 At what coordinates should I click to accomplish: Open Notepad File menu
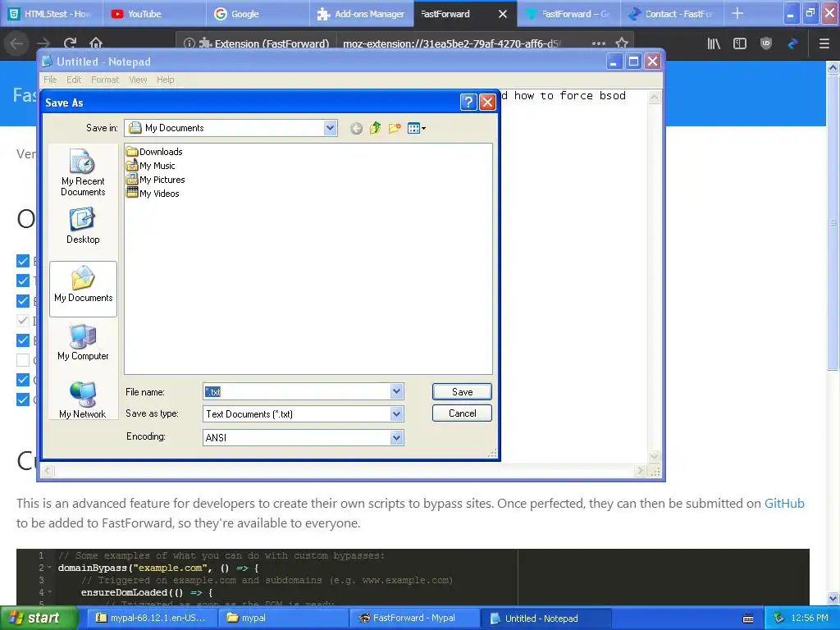click(x=50, y=80)
